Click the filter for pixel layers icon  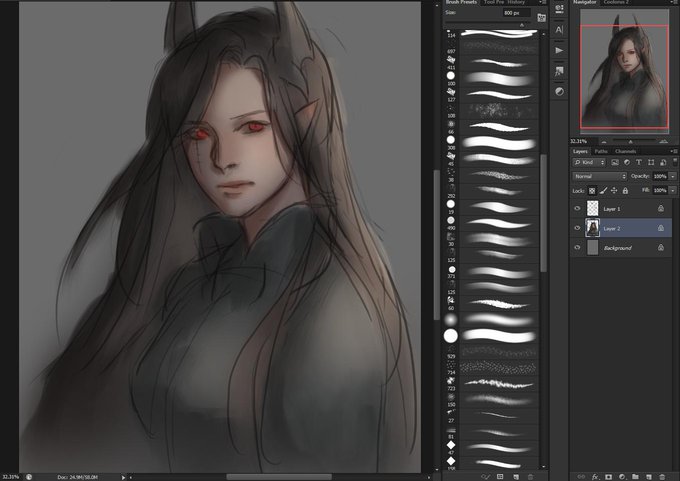[x=615, y=162]
